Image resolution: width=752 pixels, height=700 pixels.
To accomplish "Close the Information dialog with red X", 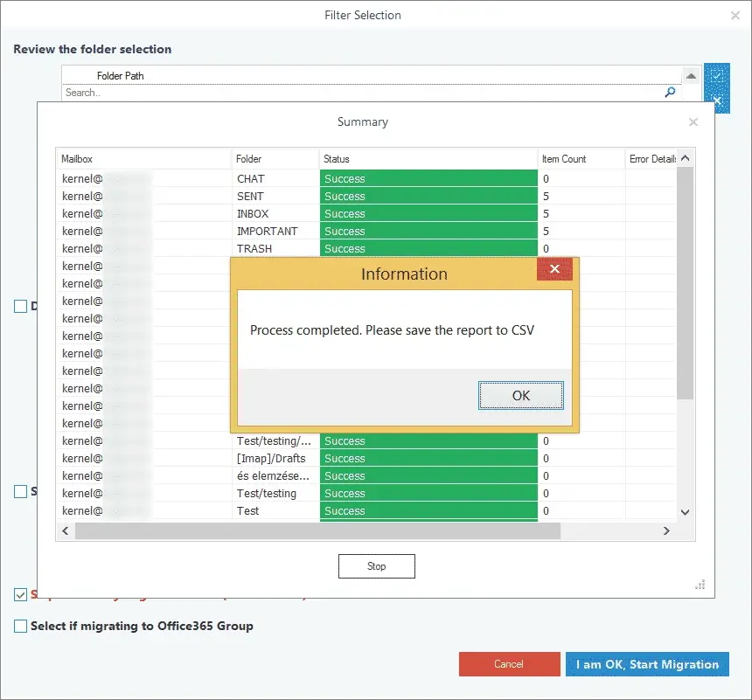I will (555, 269).
